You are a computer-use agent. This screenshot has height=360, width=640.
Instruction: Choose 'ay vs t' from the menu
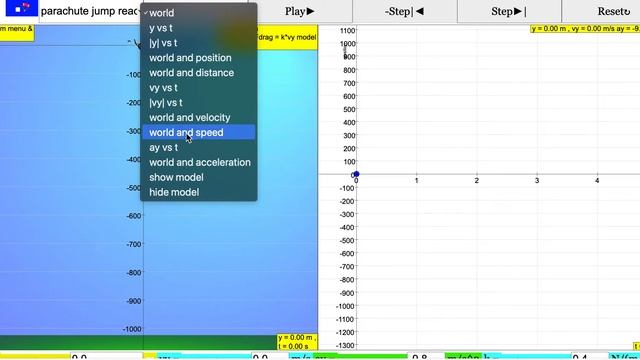coord(199,147)
